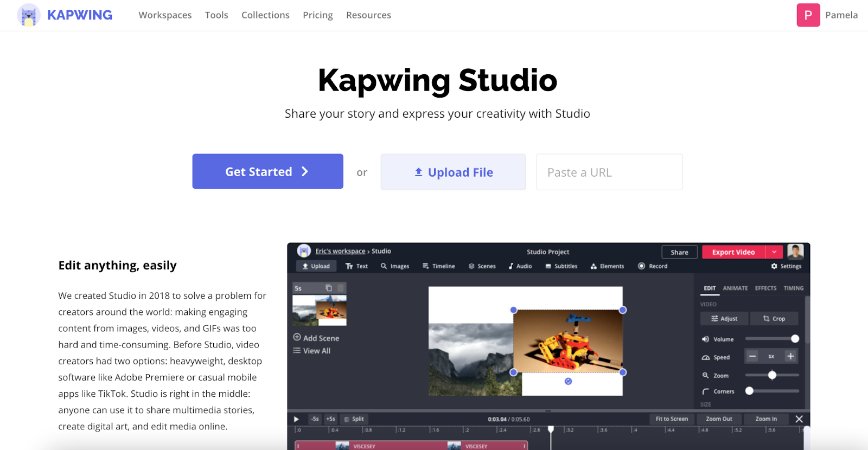Click the KAPWING brand name link
This screenshot has height=450, width=868.
[x=80, y=15]
